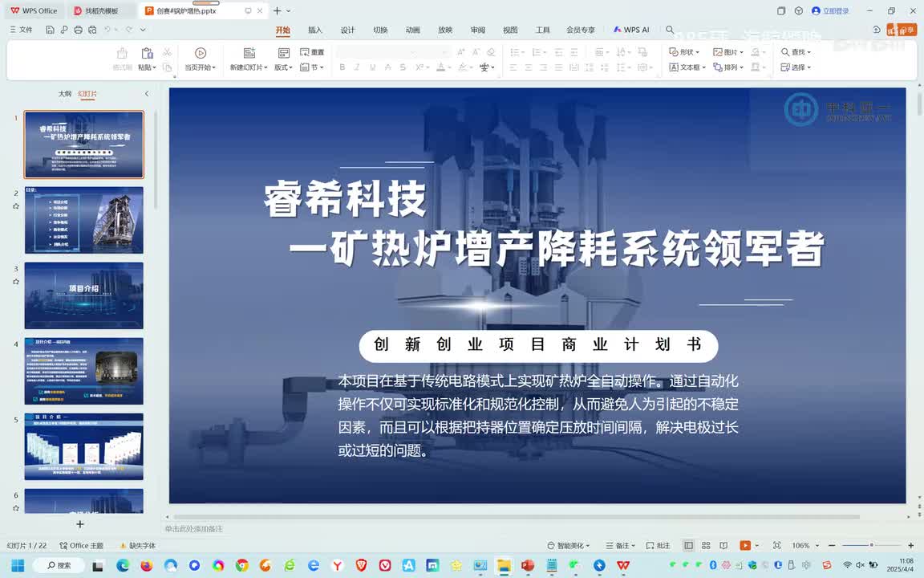Start slideshow from current slide (当页开始)
924x578 pixels.
point(201,59)
